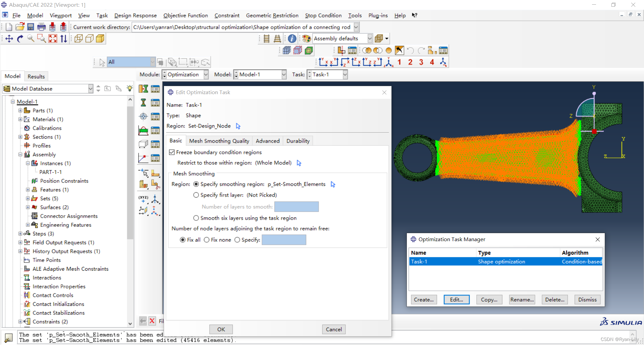Screen dimensions: 644x345
Task: Click Create... in Optimization Task Manager
Action: coord(424,300)
